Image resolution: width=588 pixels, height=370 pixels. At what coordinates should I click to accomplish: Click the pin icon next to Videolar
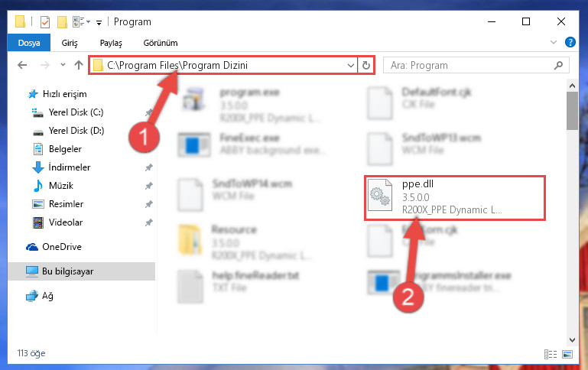click(x=149, y=222)
